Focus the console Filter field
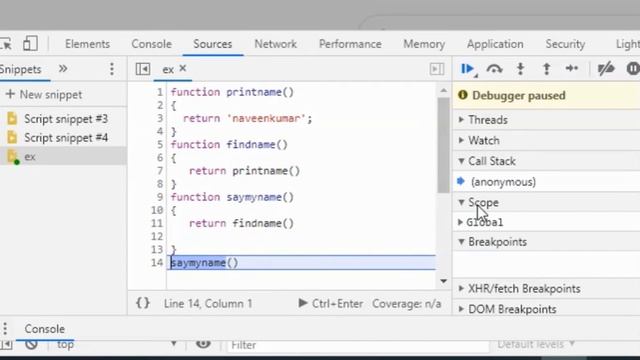The width and height of the screenshot is (640, 360). (358, 345)
